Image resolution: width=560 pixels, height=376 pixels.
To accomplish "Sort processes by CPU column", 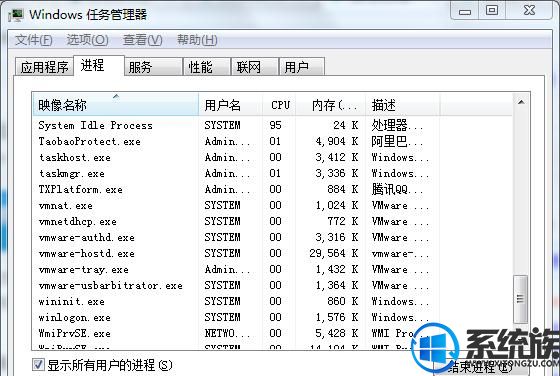I will point(279,105).
